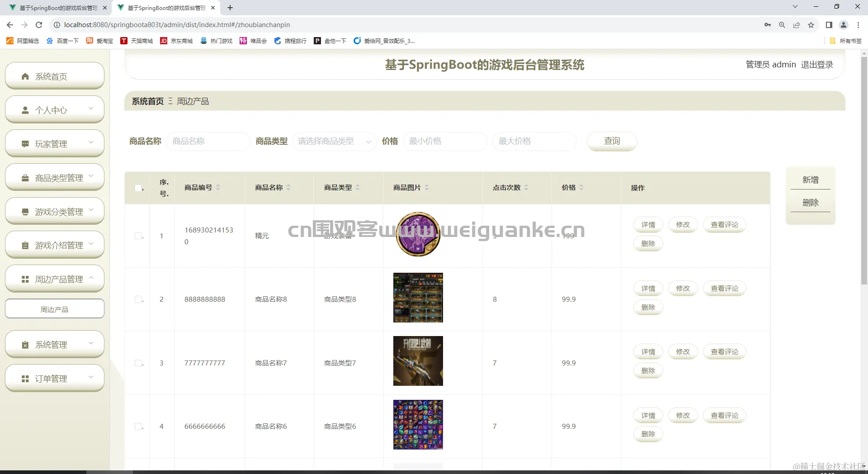Viewport: 868px width, 474px height.
Task: Click the person icon beside 个人中心
Action: [25, 110]
